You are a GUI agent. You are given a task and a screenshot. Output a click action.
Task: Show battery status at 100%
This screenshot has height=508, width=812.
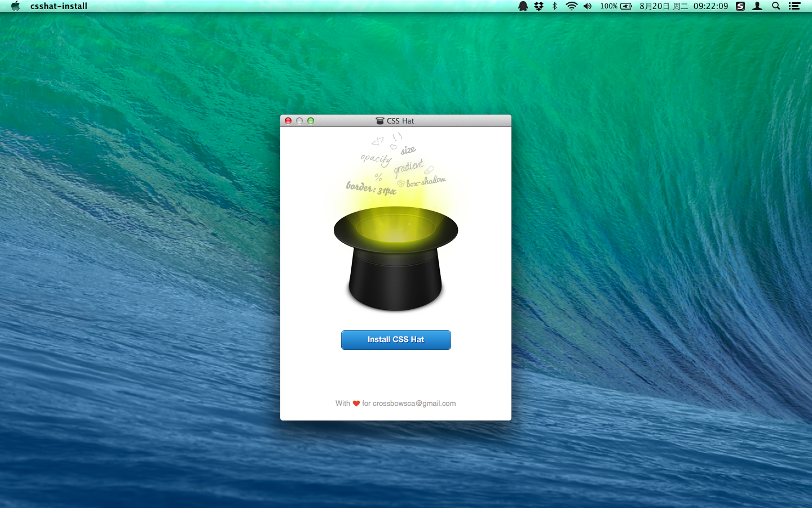click(x=616, y=6)
